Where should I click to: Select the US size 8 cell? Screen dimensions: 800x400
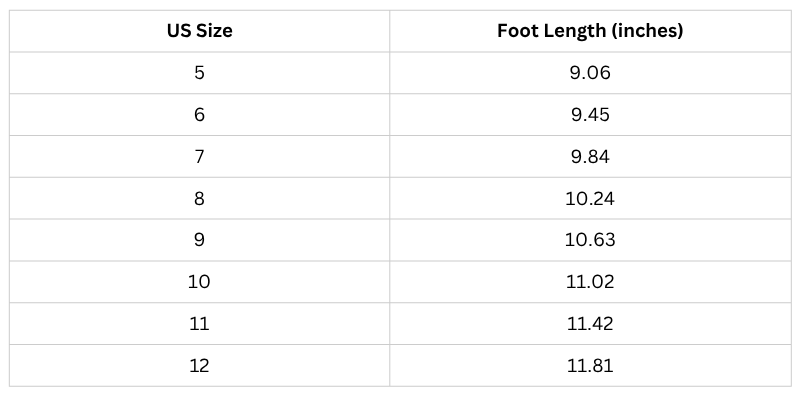pos(199,198)
